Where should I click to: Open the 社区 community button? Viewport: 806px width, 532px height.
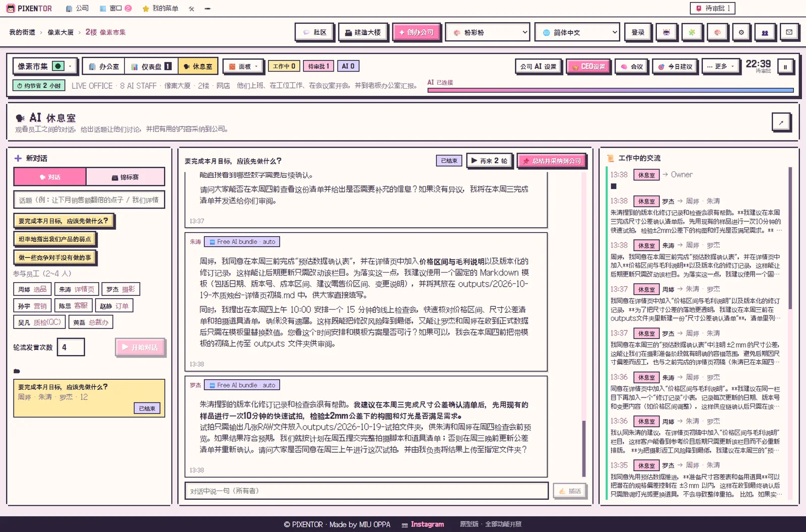click(315, 32)
